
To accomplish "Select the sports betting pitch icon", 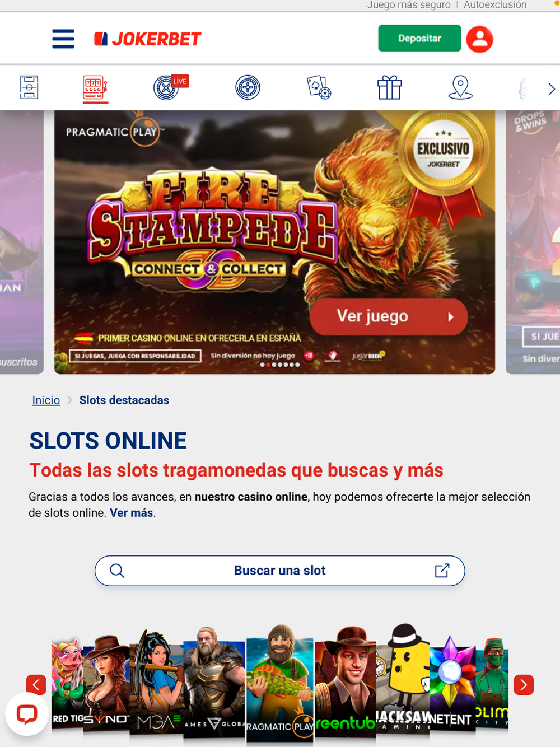I will coord(29,87).
